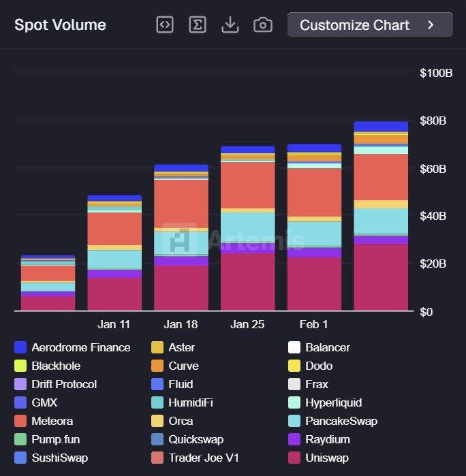
Task: Download the chart data
Action: 230,25
